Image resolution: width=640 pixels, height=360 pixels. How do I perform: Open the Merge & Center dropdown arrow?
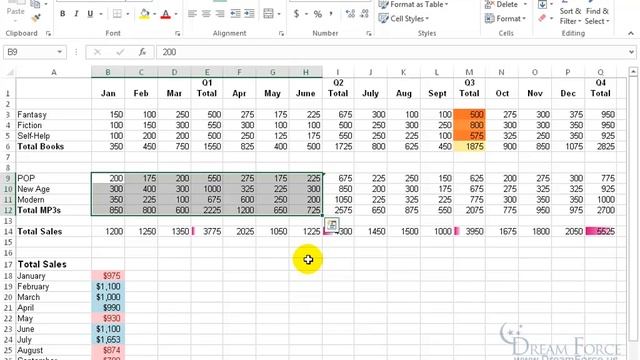click(279, 14)
